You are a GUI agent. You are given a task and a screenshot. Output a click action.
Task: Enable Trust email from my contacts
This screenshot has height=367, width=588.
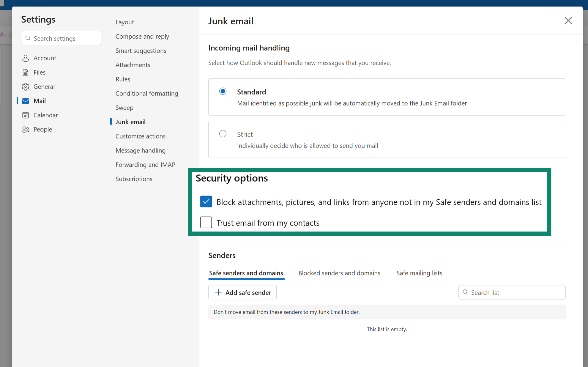[206, 222]
